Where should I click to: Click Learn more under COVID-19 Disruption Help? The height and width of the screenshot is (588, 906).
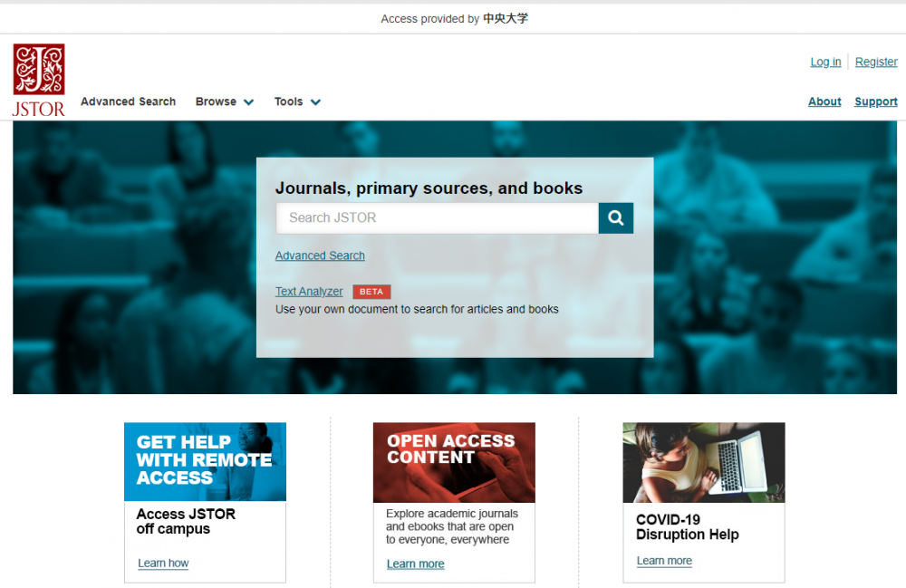(x=664, y=561)
